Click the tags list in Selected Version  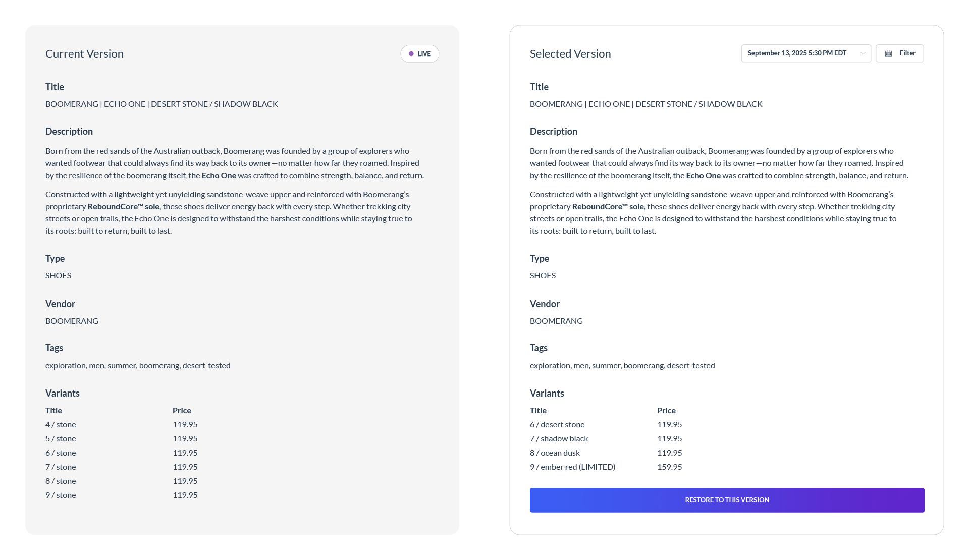coord(622,366)
